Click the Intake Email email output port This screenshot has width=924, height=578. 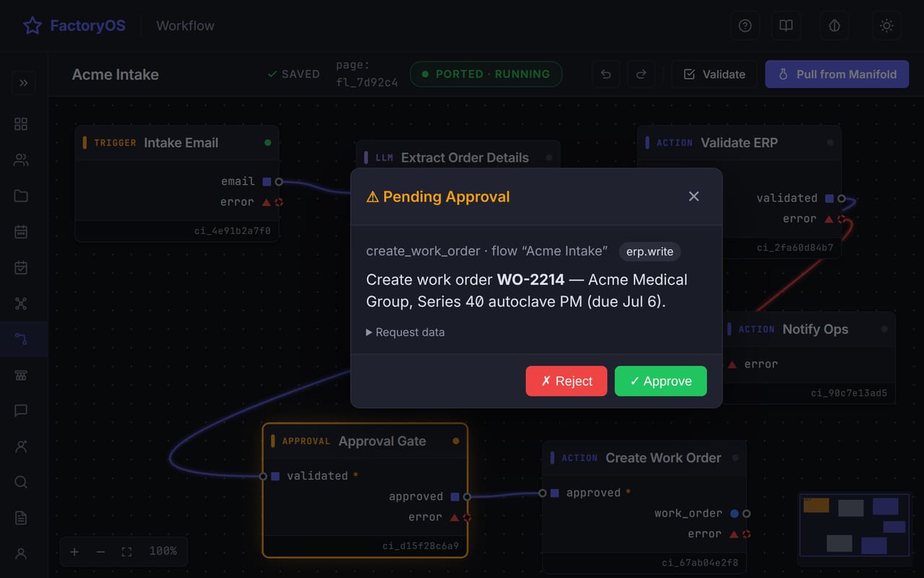coord(279,182)
